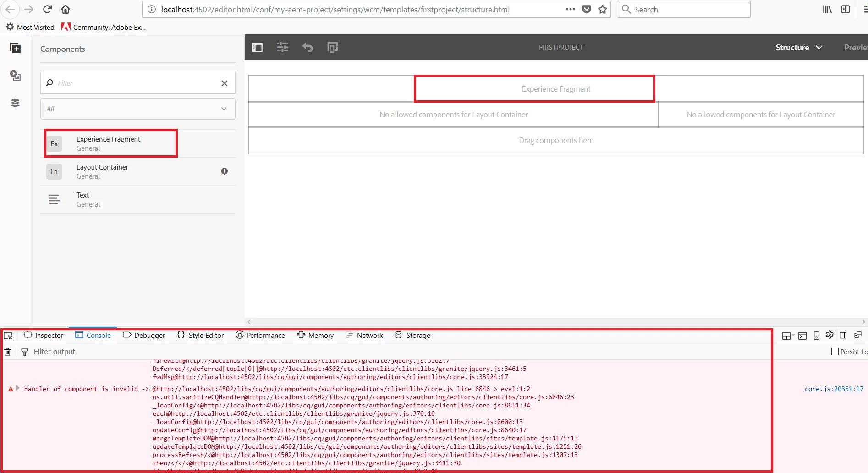Click the editor horizontal scrollbar
The height and width of the screenshot is (473, 868).
556,322
